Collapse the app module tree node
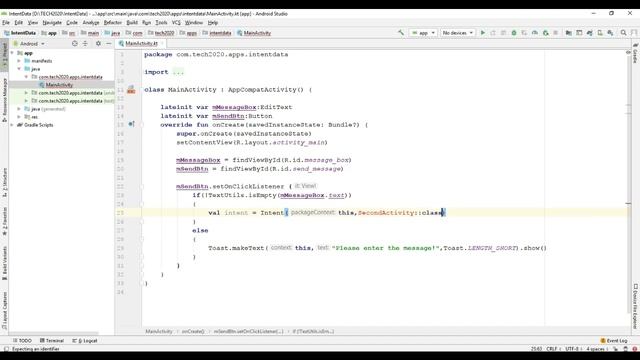Screen dimensions: 640x360 (12, 53)
